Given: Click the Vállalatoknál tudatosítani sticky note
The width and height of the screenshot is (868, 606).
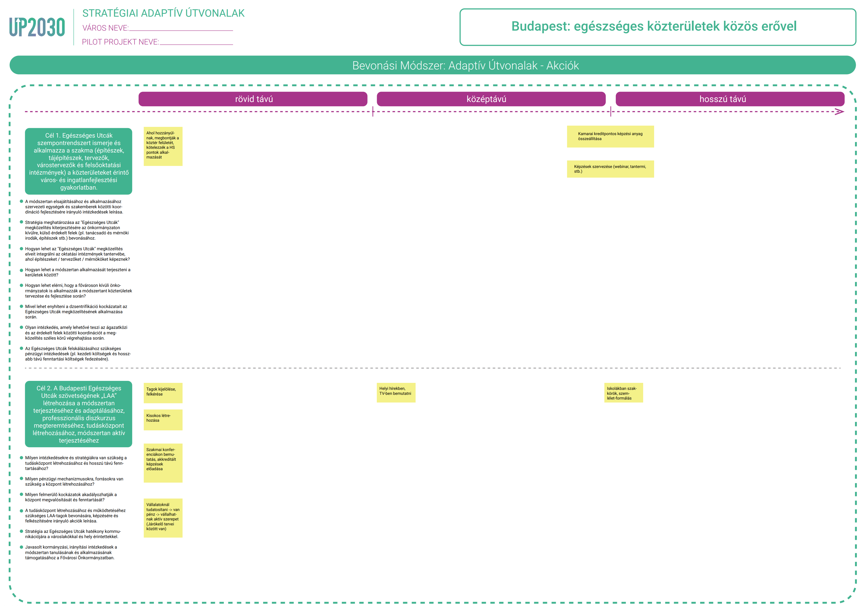Looking at the screenshot, I should click(163, 517).
